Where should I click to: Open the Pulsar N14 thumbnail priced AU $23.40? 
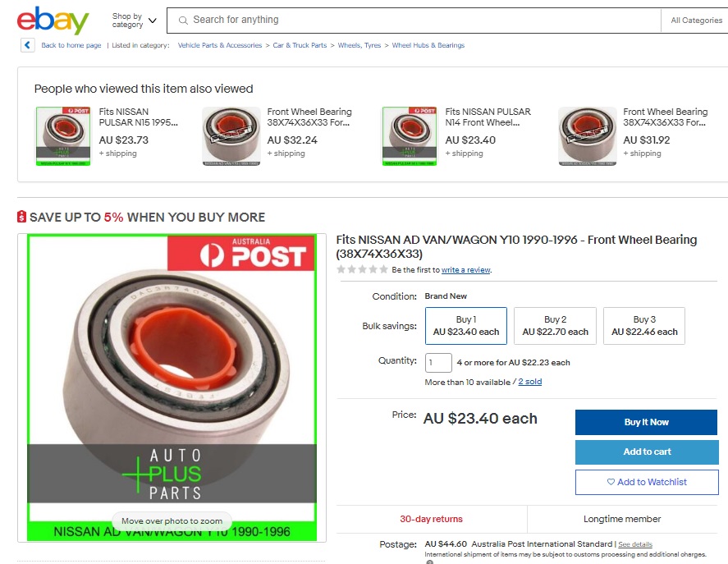(410, 136)
